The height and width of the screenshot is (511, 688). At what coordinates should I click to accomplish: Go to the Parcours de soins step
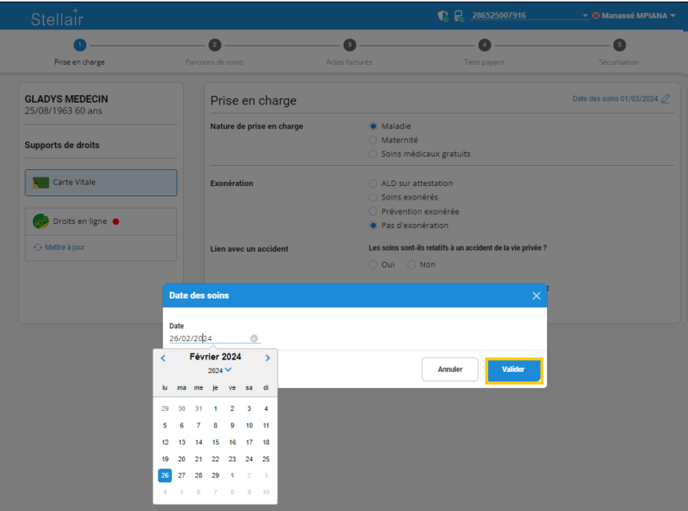point(214,45)
